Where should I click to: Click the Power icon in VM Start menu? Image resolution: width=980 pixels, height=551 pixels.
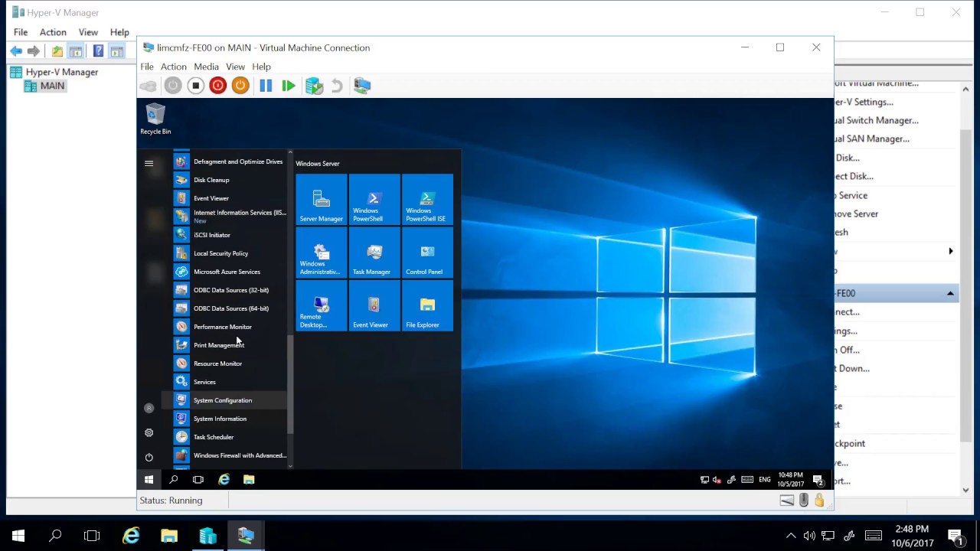[149, 457]
